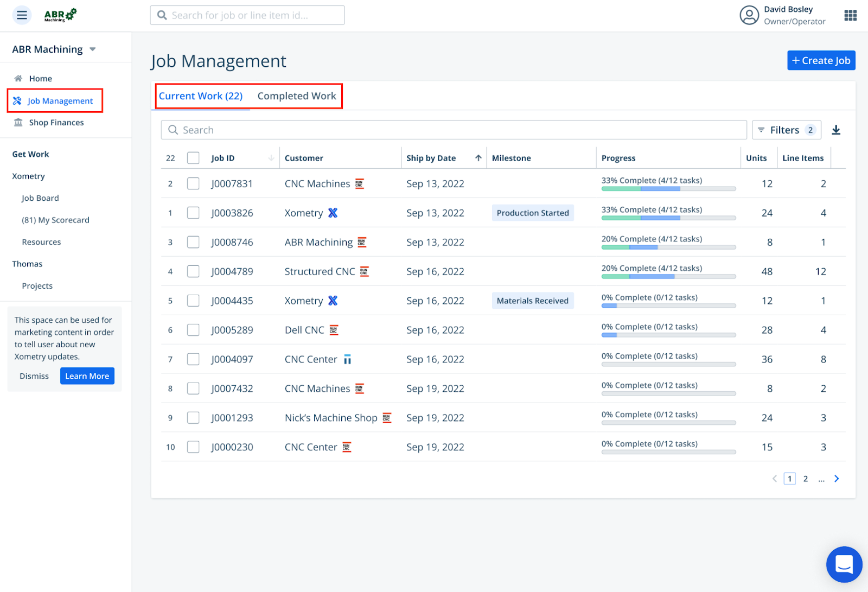Click the Shop Finances bank icon
This screenshot has width=868, height=592.
coord(18,122)
